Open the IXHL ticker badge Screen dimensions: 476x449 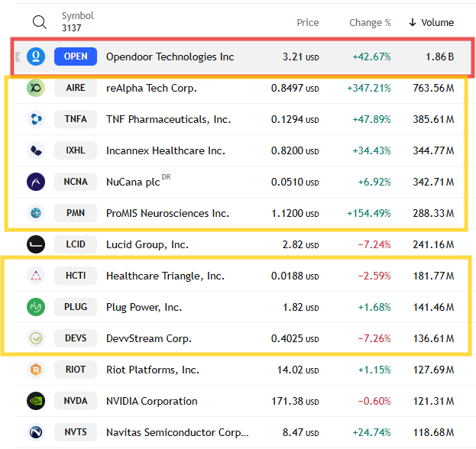76,150
